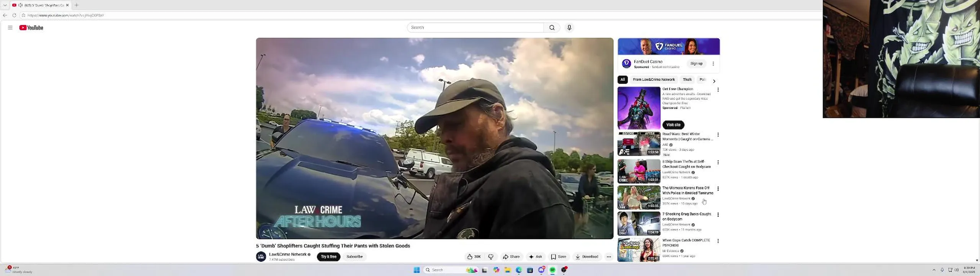Open options for Road Wars video

(718, 135)
